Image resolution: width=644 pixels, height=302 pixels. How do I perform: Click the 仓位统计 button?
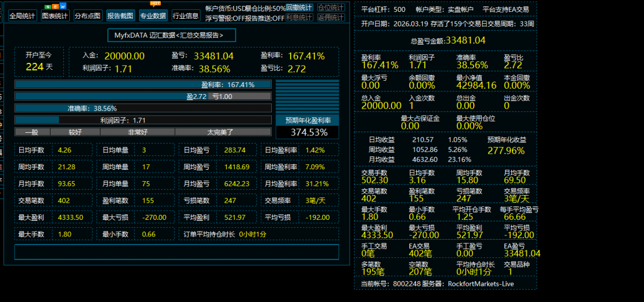click(x=331, y=8)
